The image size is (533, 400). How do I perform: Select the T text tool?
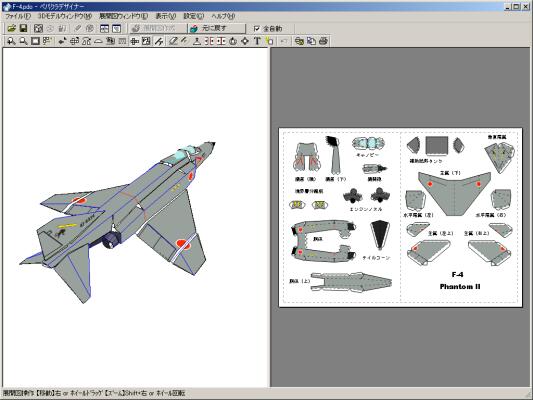pos(257,41)
